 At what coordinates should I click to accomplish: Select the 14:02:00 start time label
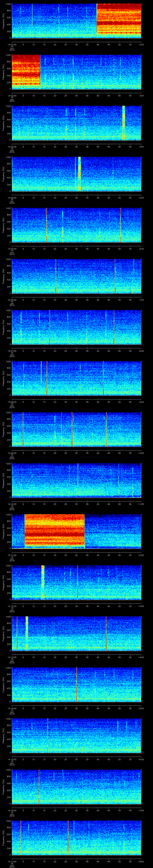tap(12, 96)
